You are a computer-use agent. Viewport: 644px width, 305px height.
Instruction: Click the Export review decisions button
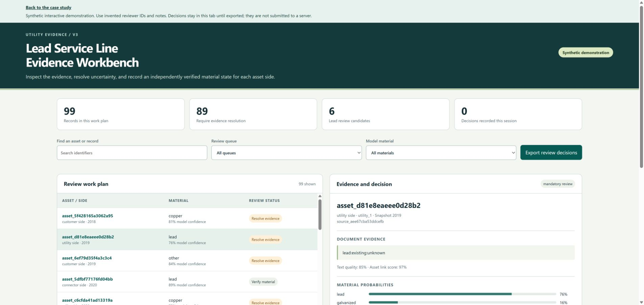tap(551, 152)
